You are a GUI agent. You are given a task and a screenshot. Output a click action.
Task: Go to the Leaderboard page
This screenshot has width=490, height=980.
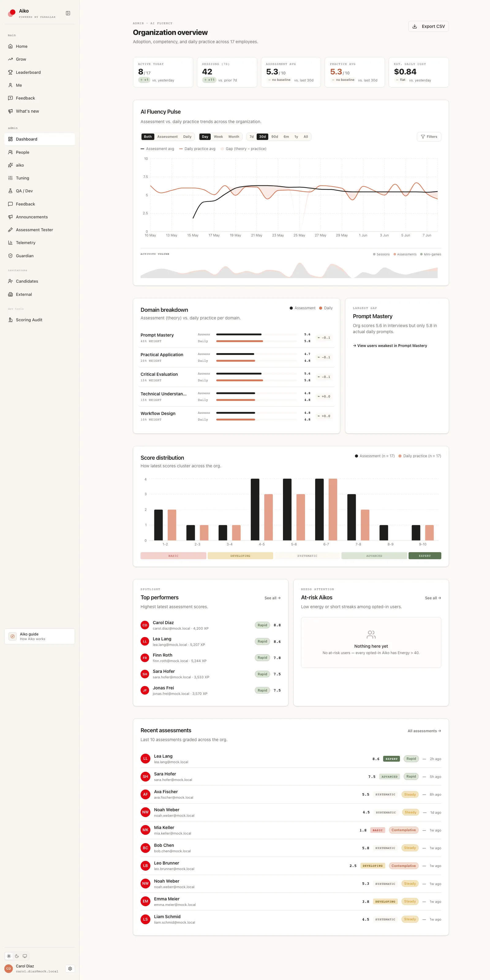[40, 72]
